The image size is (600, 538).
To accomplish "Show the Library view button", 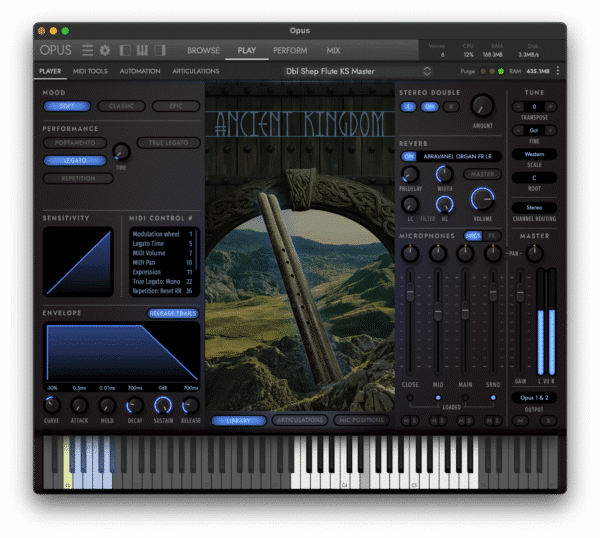I will (239, 421).
